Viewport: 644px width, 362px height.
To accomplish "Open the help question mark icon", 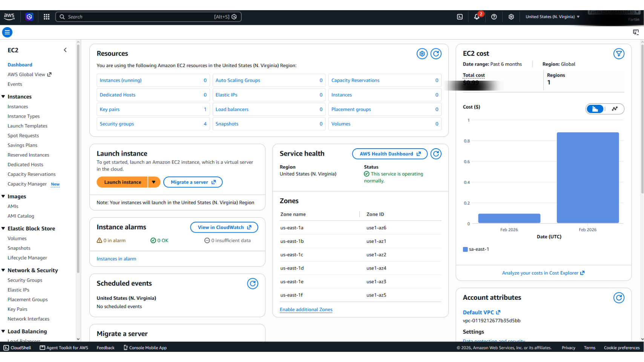I will (x=494, y=17).
